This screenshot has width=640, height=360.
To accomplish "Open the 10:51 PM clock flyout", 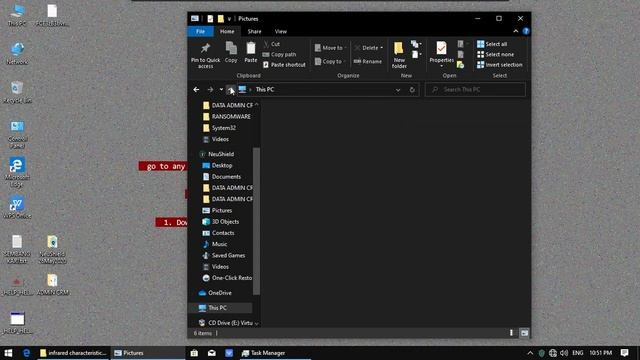I will pyautogui.click(x=601, y=353).
